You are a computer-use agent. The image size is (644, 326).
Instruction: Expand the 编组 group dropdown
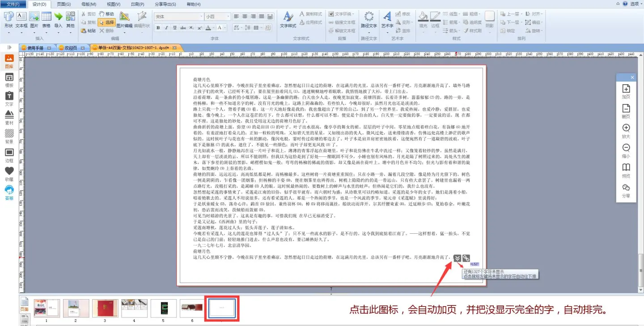point(534,22)
